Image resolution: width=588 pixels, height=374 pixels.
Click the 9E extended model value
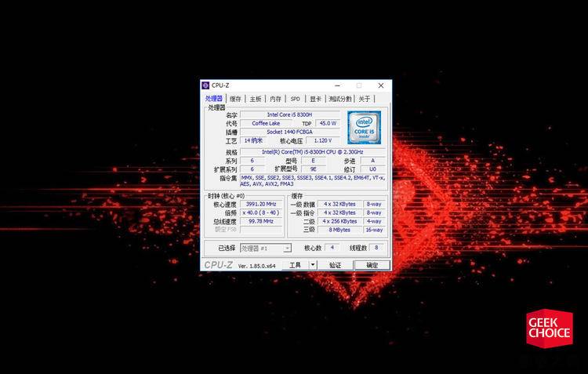click(x=313, y=169)
